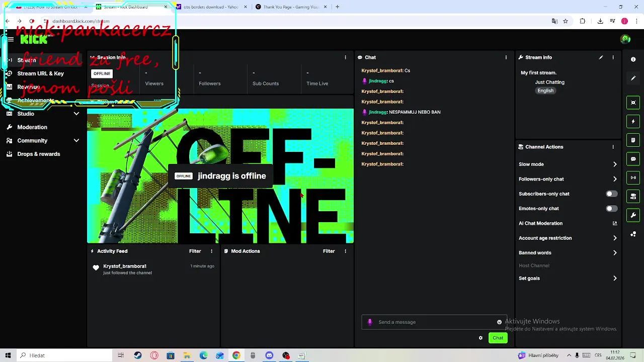Click the chat message NESPAMMUJ NEBO BAN
Viewport: 644px width, 362px height.
tap(415, 112)
